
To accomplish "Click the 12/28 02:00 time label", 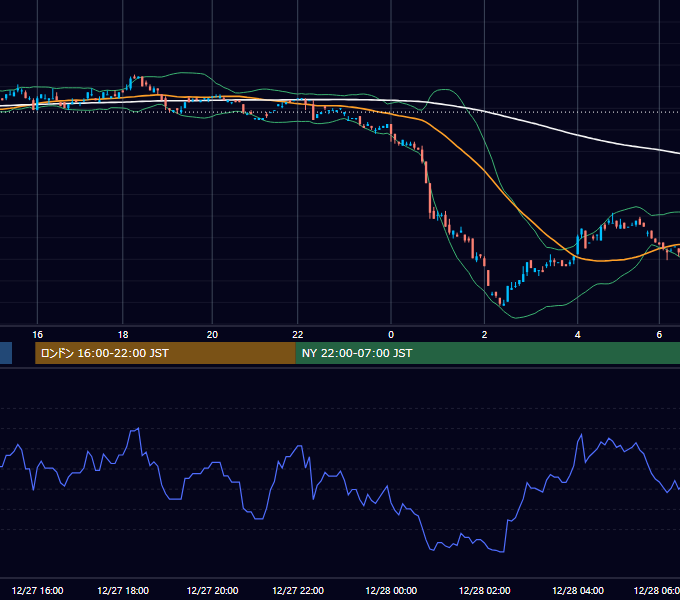I will click(x=484, y=590).
